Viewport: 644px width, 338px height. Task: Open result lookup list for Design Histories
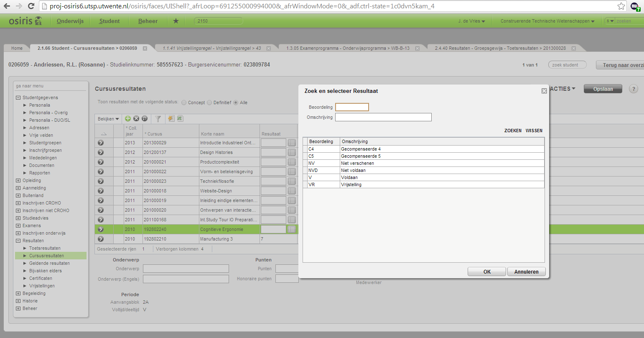point(292,152)
